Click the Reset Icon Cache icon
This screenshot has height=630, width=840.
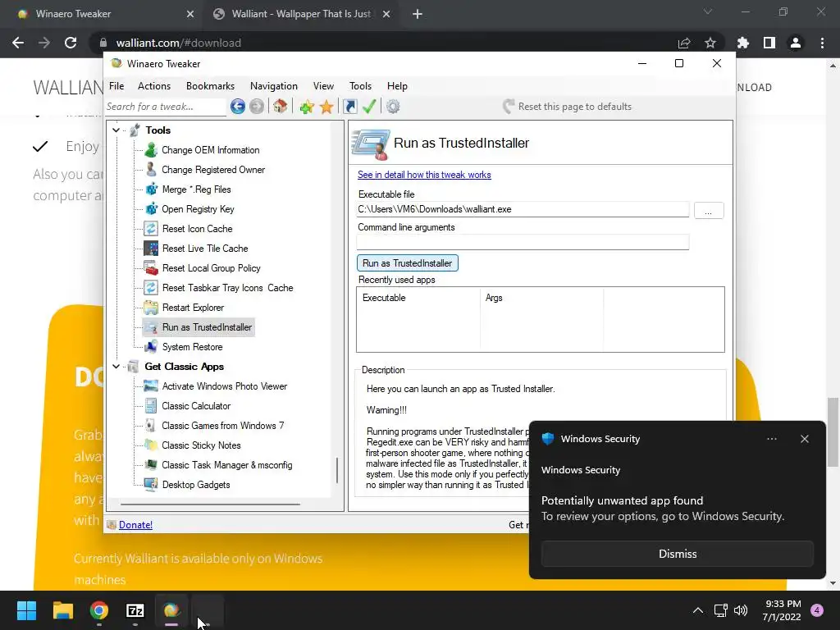click(x=151, y=229)
